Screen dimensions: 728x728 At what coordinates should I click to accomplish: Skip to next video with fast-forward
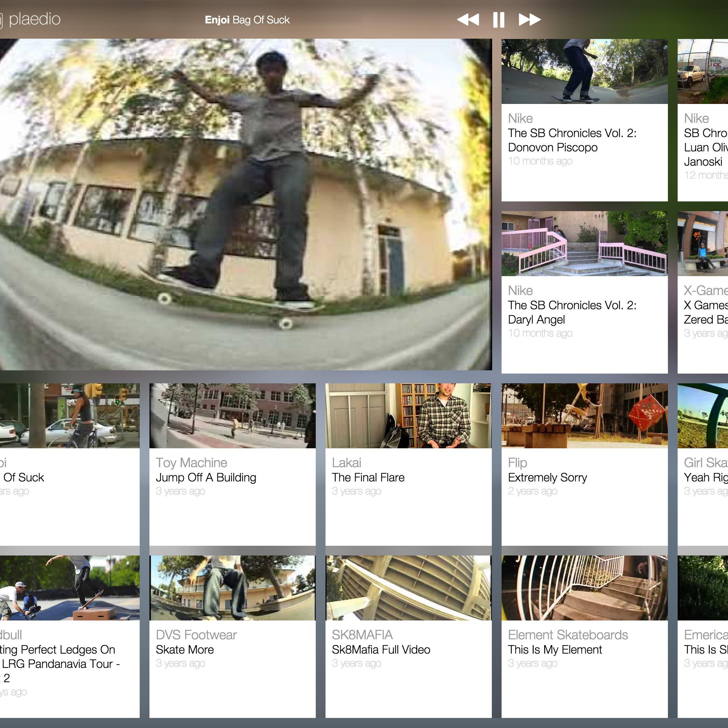(530, 19)
